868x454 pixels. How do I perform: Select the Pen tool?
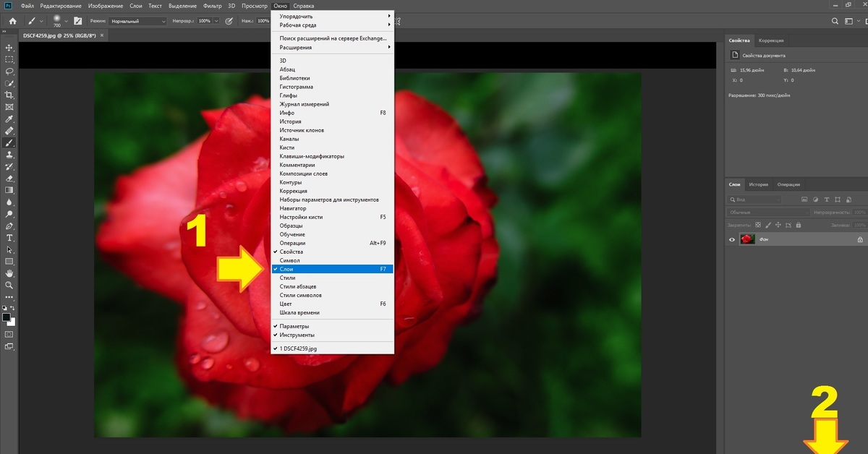(9, 226)
